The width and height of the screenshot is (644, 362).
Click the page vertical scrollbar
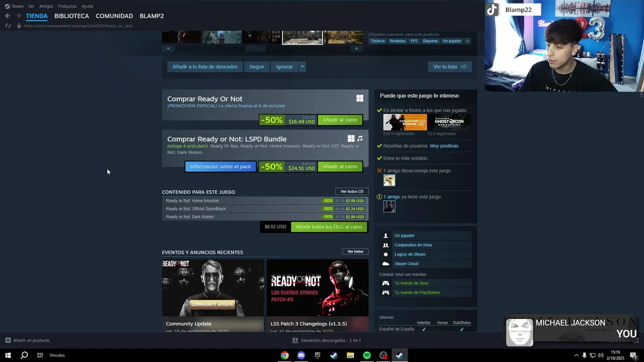(x=641, y=96)
